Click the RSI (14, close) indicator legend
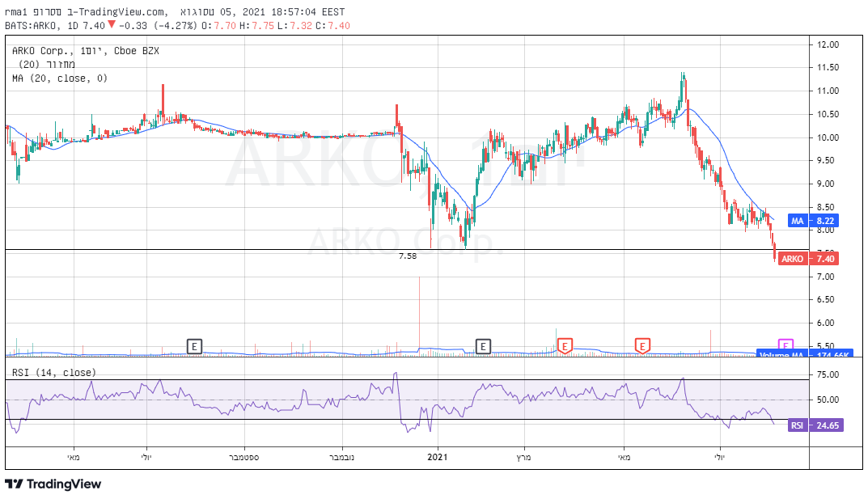The image size is (868, 499). click(54, 372)
